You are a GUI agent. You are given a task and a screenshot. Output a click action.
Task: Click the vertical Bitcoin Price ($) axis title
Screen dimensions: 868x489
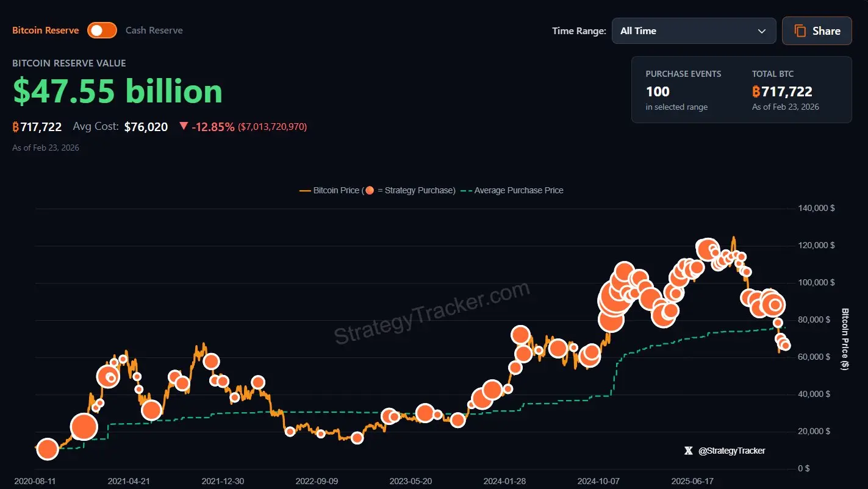[x=845, y=338]
